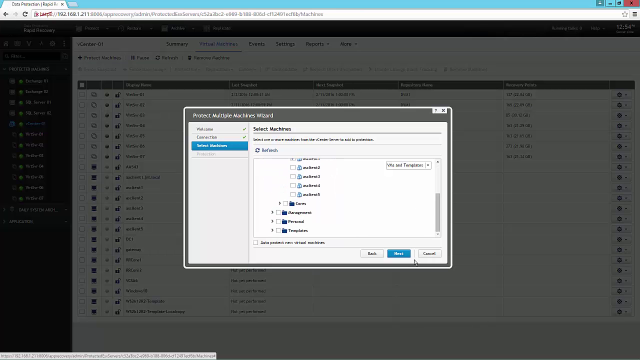Click the gear icon in VmSvr-01 row

619,95
